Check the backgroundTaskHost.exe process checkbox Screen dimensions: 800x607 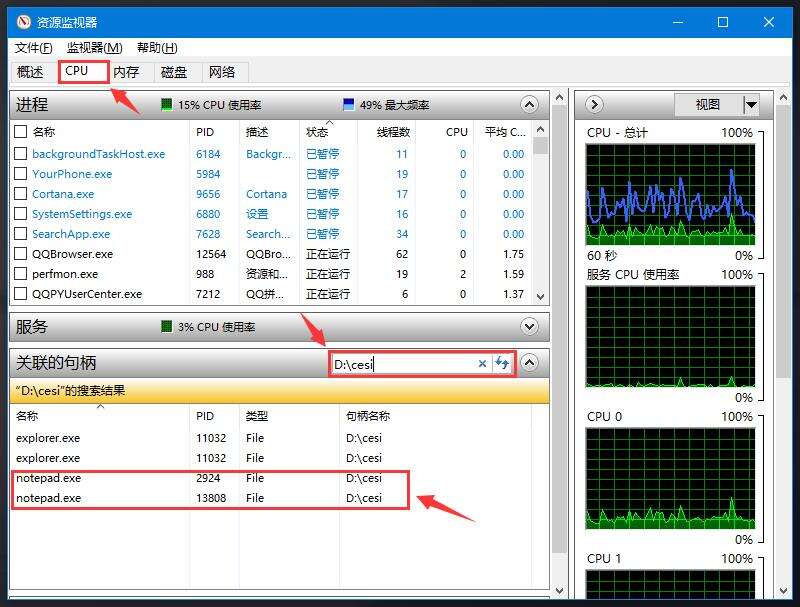coord(18,154)
